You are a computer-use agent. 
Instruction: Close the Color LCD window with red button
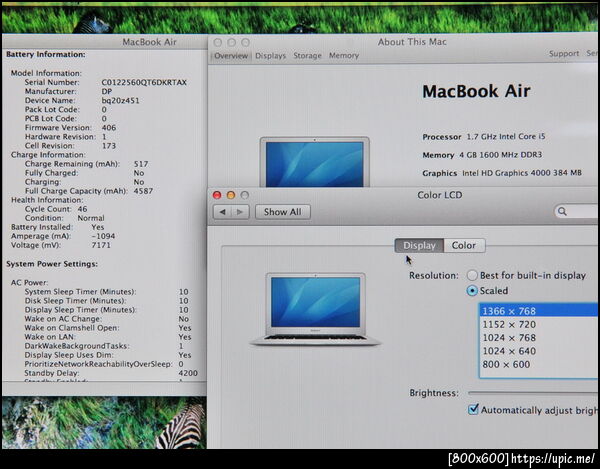(x=217, y=195)
